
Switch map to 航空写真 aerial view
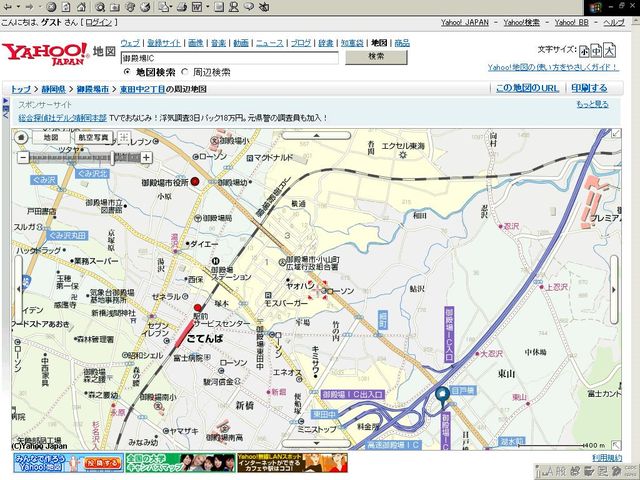click(x=93, y=138)
